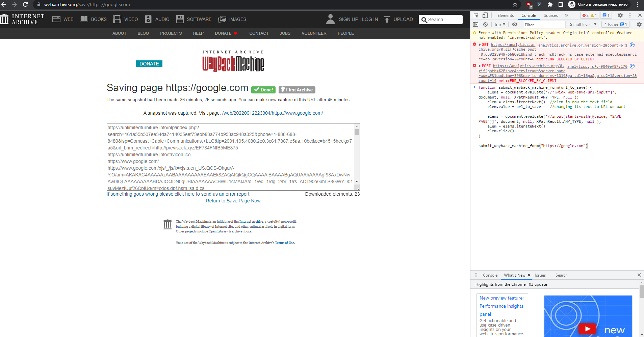The width and height of the screenshot is (644, 337).
Task: Open Internet Archive home logo
Action: point(22,19)
